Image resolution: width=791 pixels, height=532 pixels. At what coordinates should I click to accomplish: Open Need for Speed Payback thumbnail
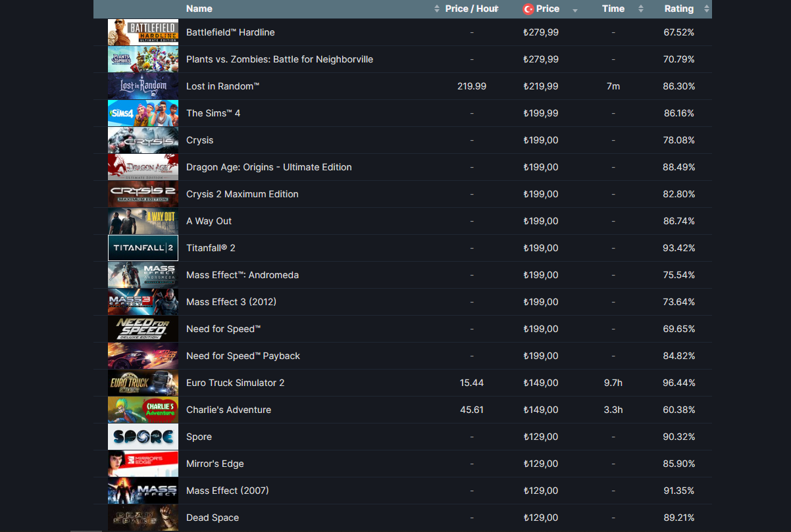[x=143, y=356]
